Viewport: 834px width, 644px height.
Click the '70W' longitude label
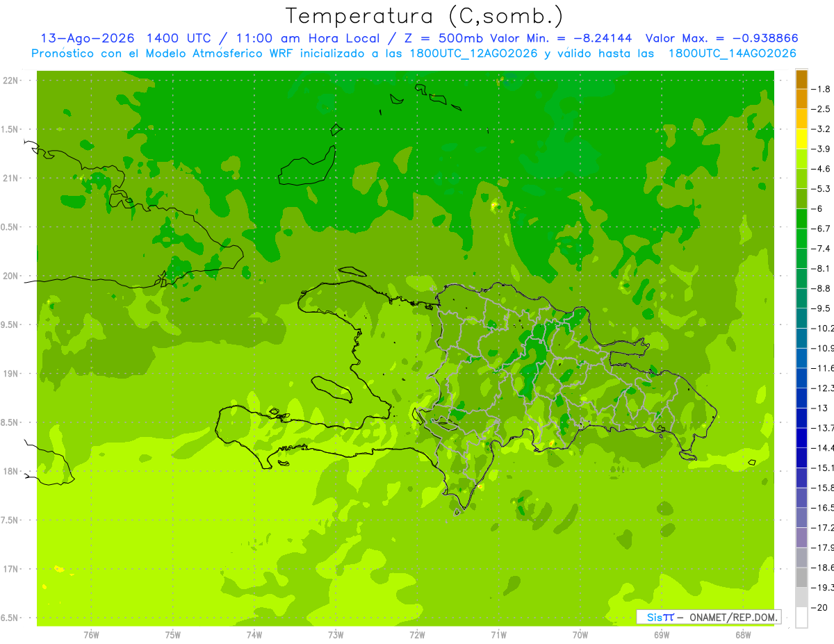pos(580,635)
